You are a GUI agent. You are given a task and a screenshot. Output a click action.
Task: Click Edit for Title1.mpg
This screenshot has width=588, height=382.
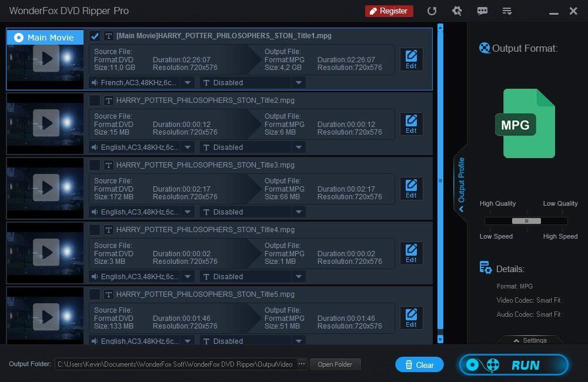(x=411, y=59)
